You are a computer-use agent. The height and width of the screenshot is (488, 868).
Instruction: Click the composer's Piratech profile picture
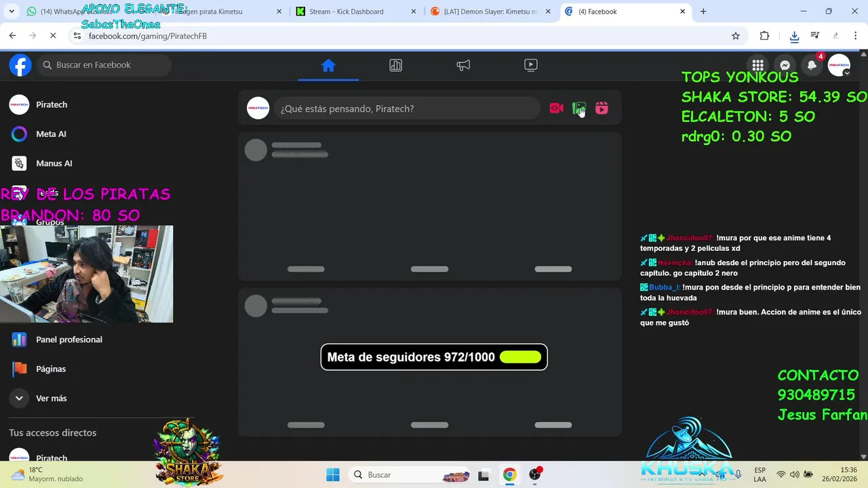click(258, 108)
